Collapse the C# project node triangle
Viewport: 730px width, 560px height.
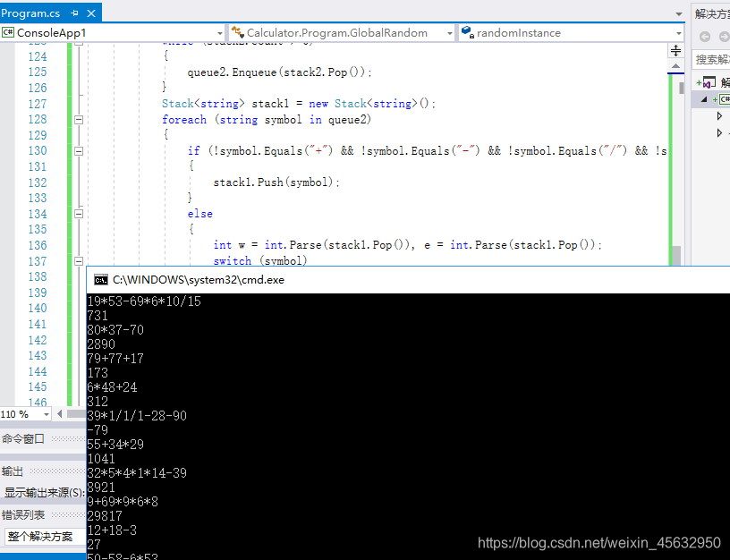click(704, 99)
